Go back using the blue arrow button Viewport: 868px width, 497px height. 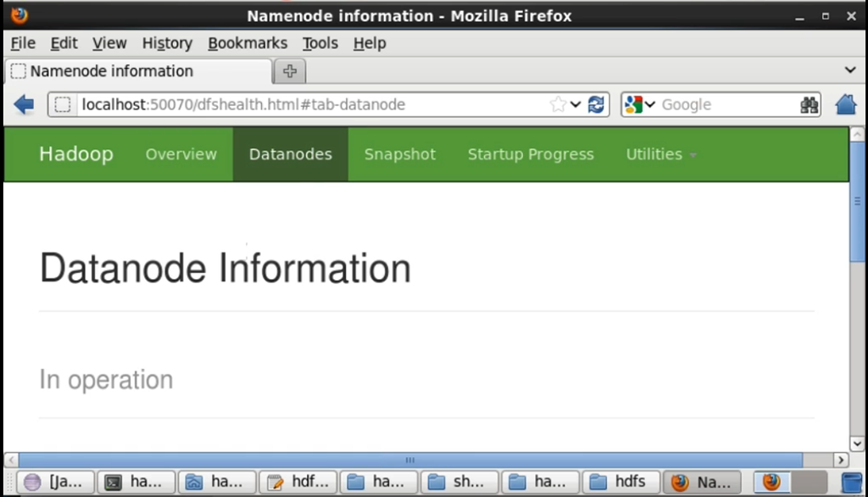click(x=24, y=104)
